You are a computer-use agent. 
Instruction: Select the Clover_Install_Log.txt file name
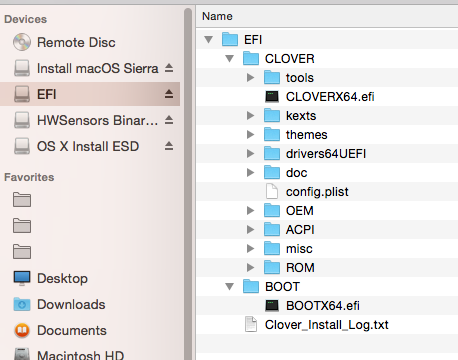click(327, 325)
